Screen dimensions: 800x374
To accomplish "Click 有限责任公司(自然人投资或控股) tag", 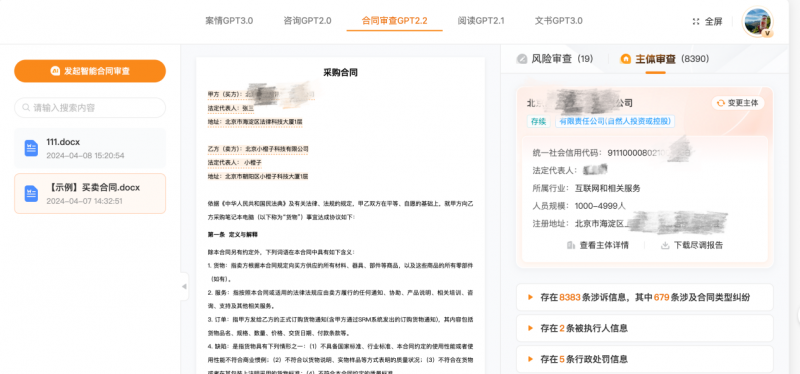I will point(615,121).
